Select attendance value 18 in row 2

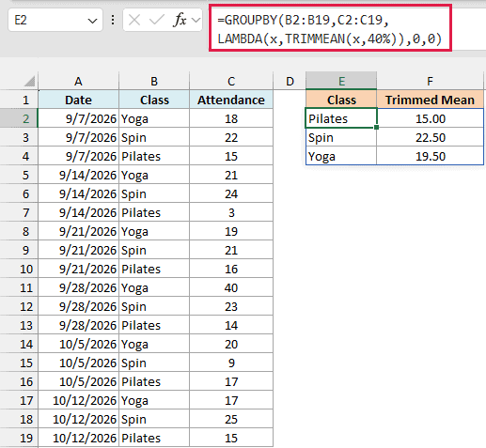pos(231,118)
